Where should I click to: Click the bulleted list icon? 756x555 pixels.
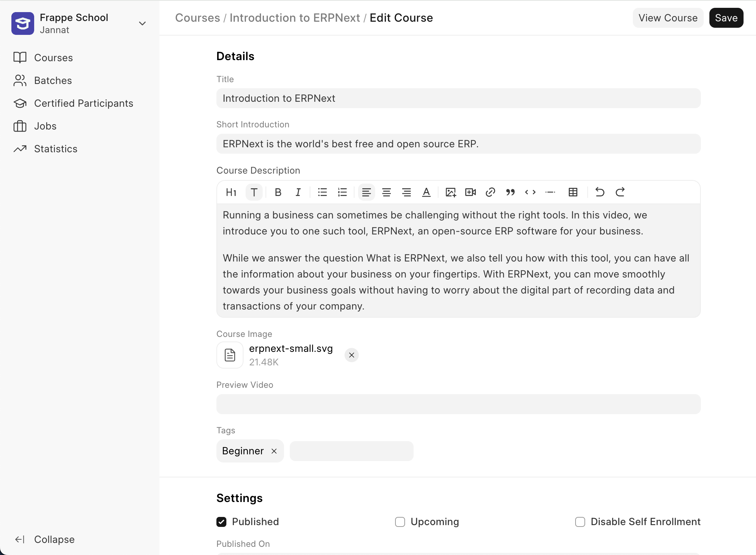pyautogui.click(x=322, y=192)
